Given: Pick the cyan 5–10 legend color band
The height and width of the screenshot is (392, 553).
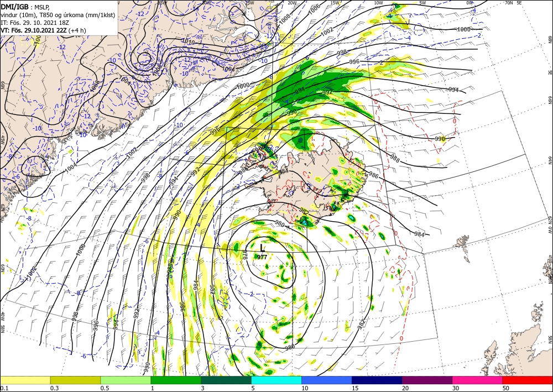Looking at the screenshot, I should point(276,380).
